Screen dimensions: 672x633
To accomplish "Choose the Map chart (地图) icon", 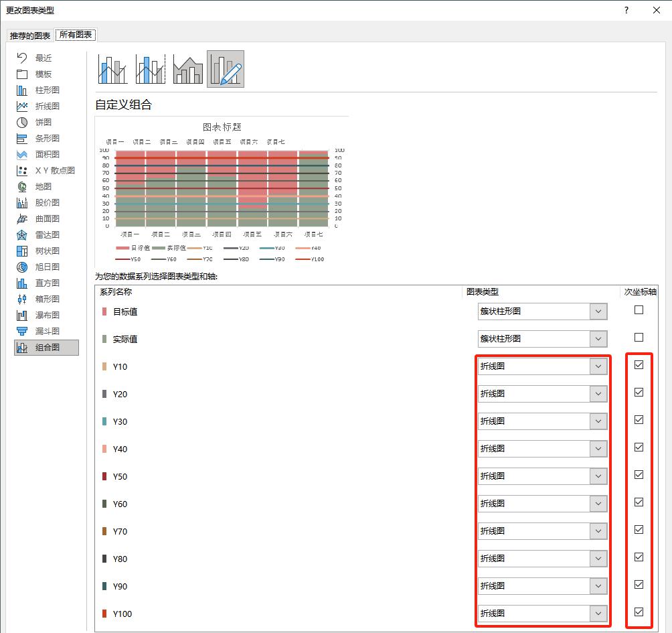I will 22,187.
